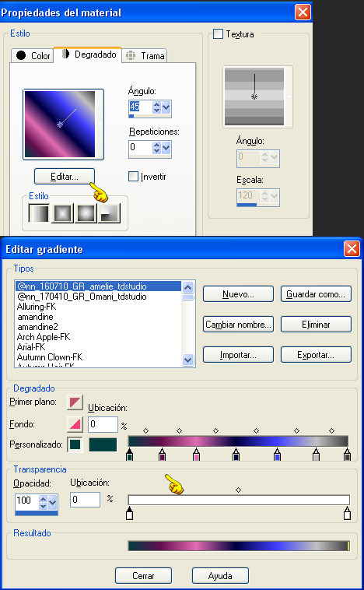Click the Primer plano color icon
Screen dimensions: 364x590
pos(75,402)
